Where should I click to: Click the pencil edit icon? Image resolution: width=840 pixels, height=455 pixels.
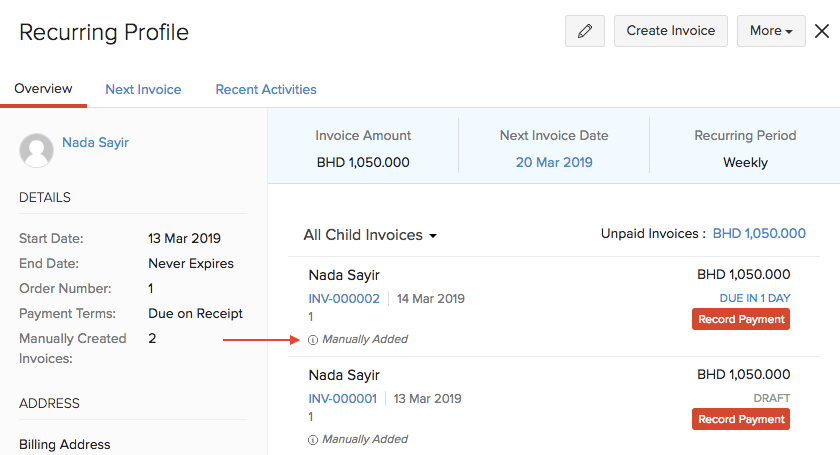point(585,31)
